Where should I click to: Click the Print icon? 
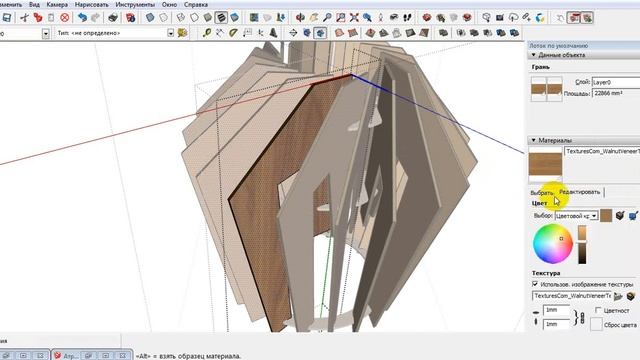(x=113, y=18)
